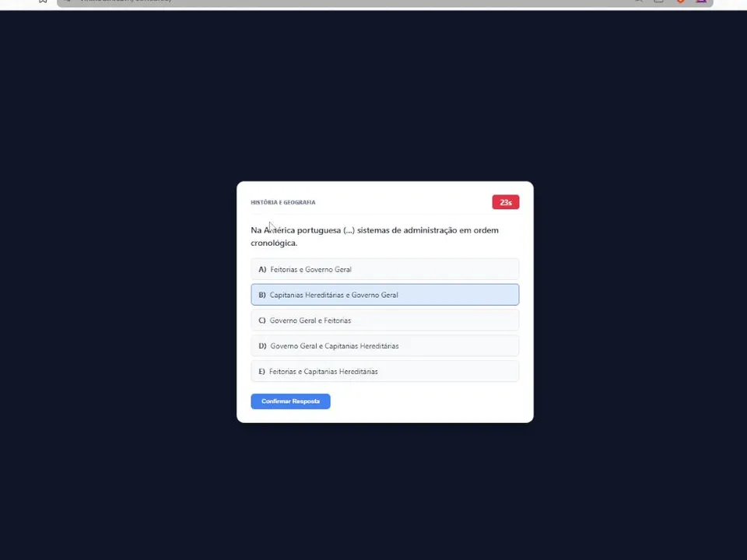Select answer D Governo Geral e Capitanias Hereditárias
747x560 pixels.
pos(385,345)
